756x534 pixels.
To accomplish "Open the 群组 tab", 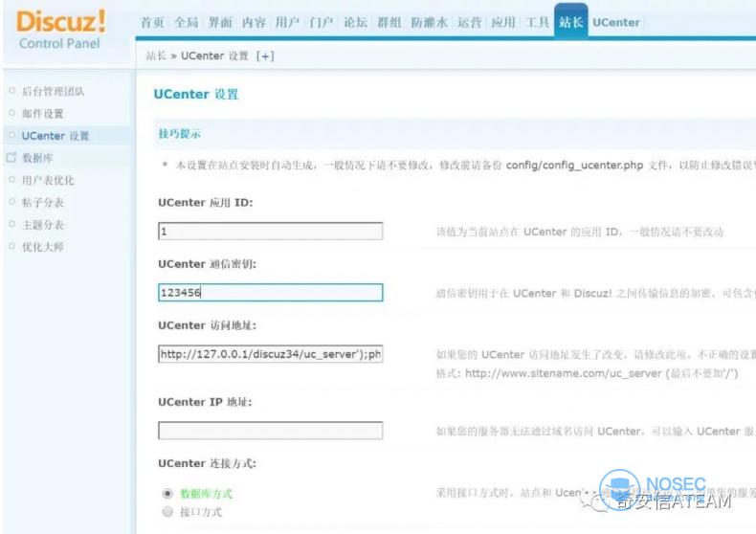I will click(389, 23).
